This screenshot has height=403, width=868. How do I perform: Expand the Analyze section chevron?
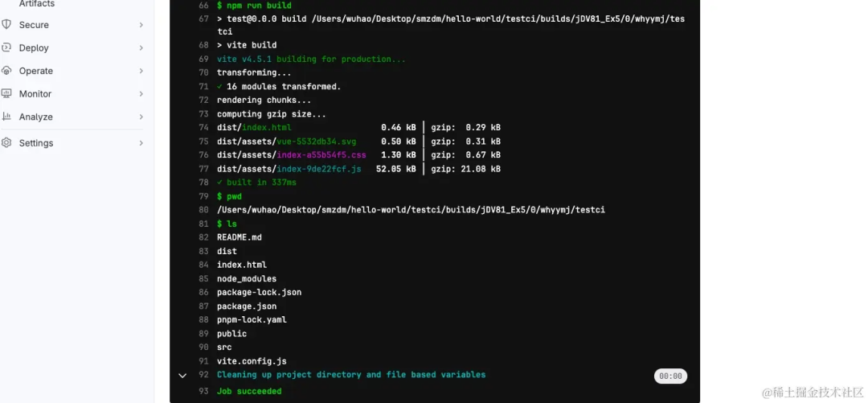(141, 117)
